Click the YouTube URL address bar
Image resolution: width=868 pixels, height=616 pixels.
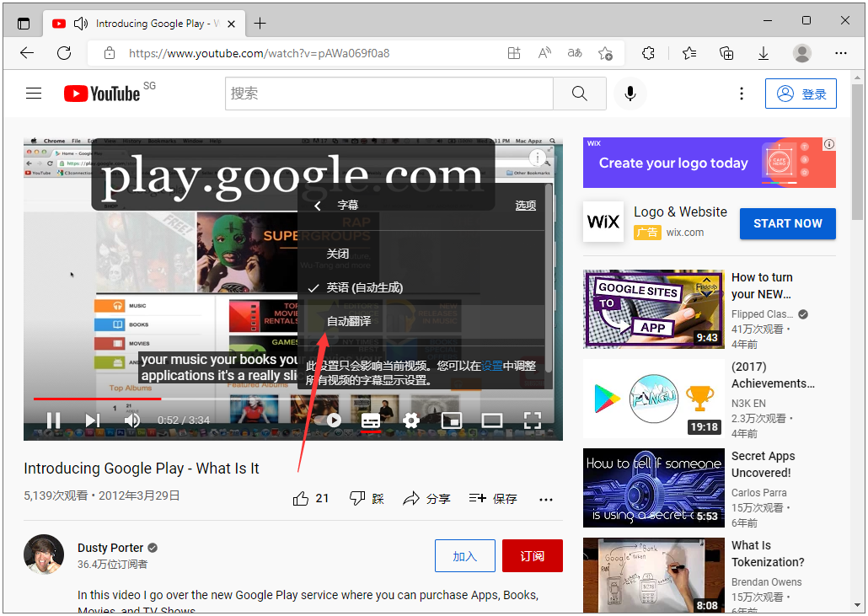point(259,53)
